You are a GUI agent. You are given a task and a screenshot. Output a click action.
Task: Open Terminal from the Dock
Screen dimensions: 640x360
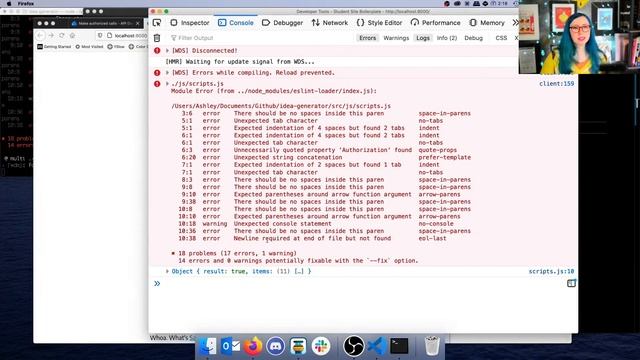(x=399, y=346)
